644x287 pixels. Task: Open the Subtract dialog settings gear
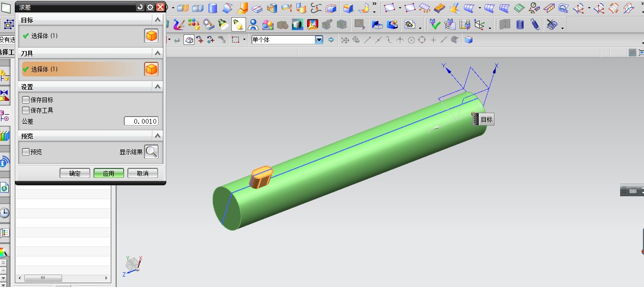pos(150,7)
